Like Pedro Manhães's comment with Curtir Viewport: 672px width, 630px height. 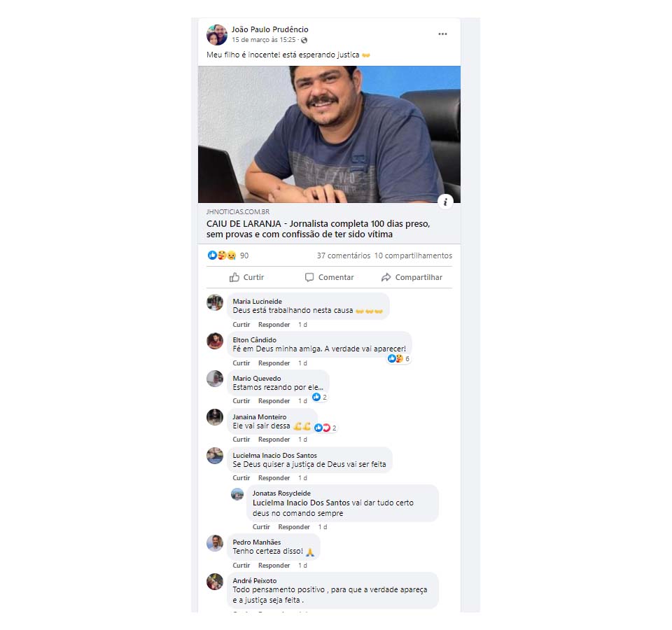pos(241,566)
